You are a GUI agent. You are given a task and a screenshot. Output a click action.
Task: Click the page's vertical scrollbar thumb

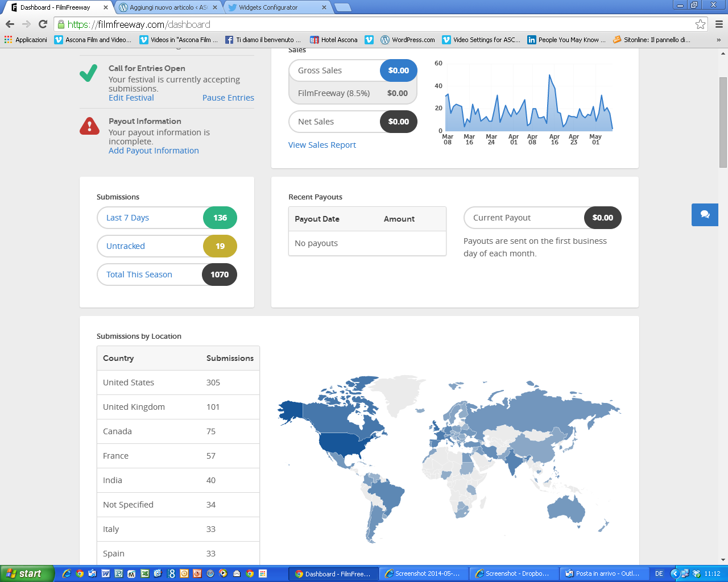[x=723, y=122]
